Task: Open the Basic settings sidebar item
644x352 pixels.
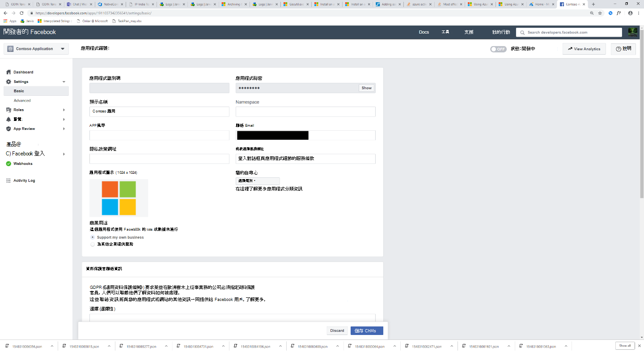Action: [x=36, y=91]
